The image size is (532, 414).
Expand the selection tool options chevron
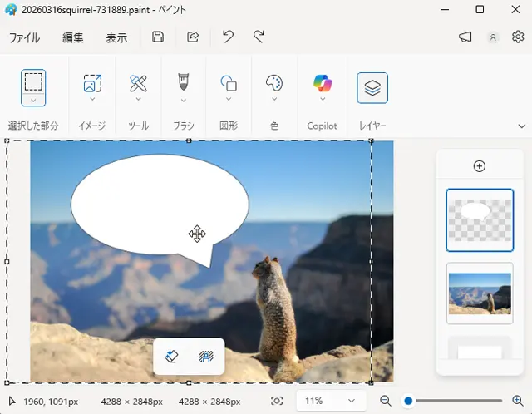pos(33,101)
